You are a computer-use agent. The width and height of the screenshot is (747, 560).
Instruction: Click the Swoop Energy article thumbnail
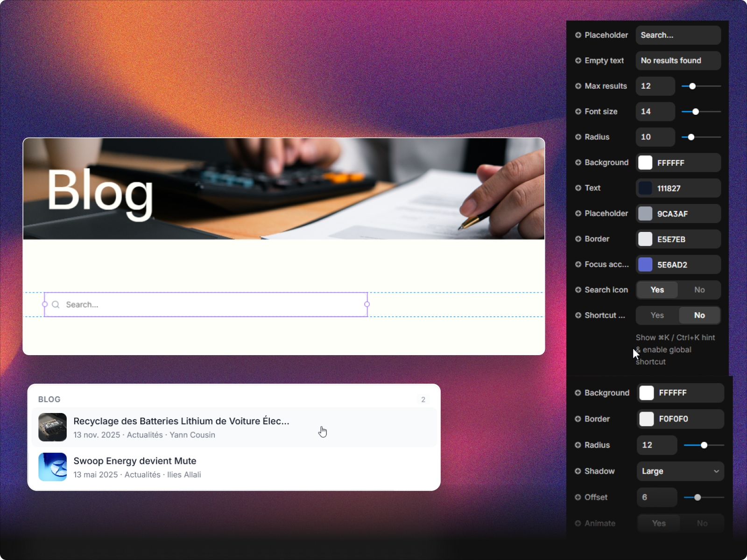(52, 467)
